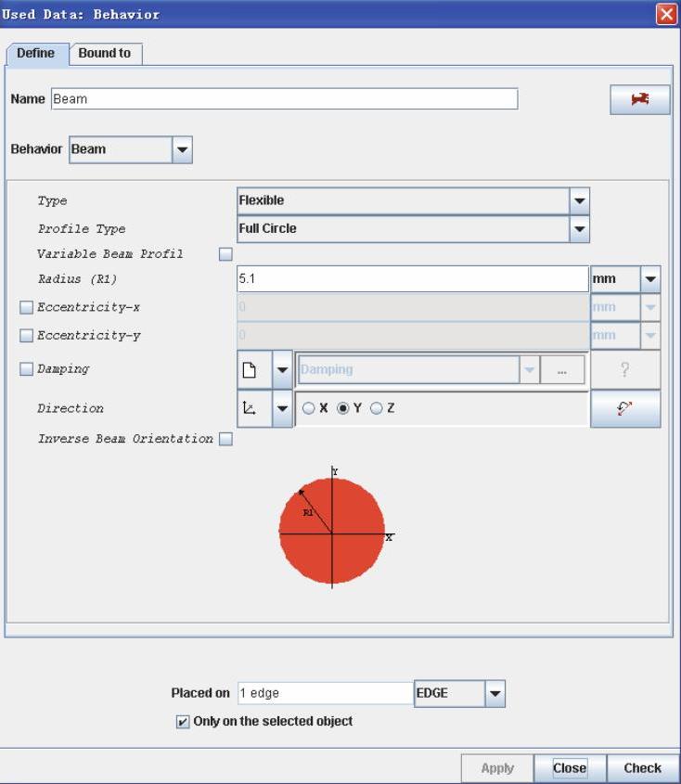Image resolution: width=681 pixels, height=784 pixels.
Task: Select the Define tab
Action: click(x=36, y=54)
